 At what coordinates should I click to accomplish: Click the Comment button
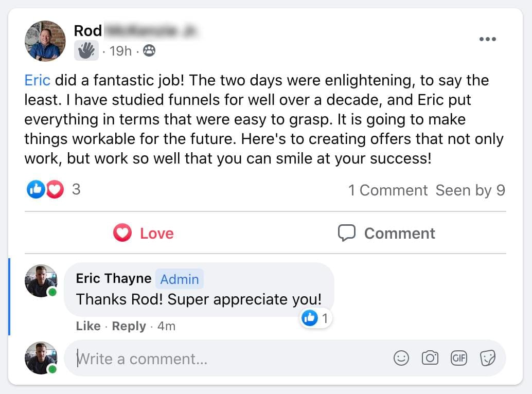click(x=386, y=233)
